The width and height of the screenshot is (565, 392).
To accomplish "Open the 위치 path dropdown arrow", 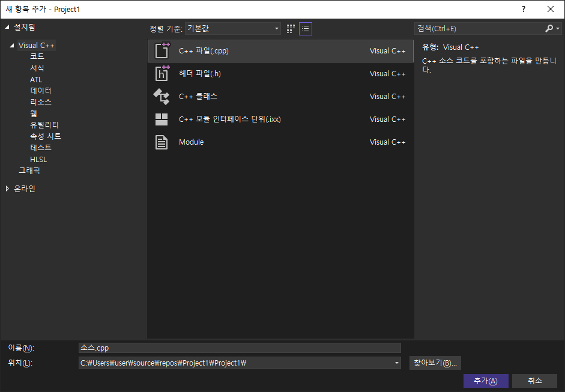I will 397,363.
